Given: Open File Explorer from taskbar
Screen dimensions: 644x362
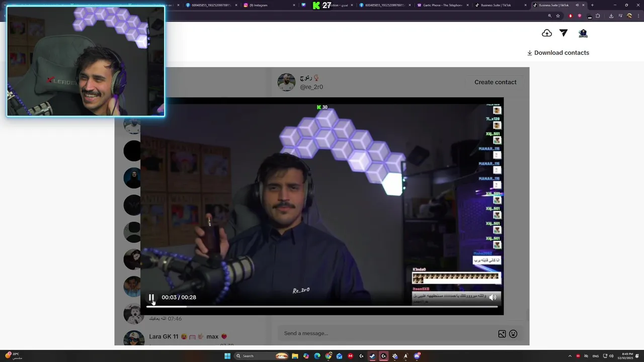Looking at the screenshot, I should pyautogui.click(x=295, y=356).
